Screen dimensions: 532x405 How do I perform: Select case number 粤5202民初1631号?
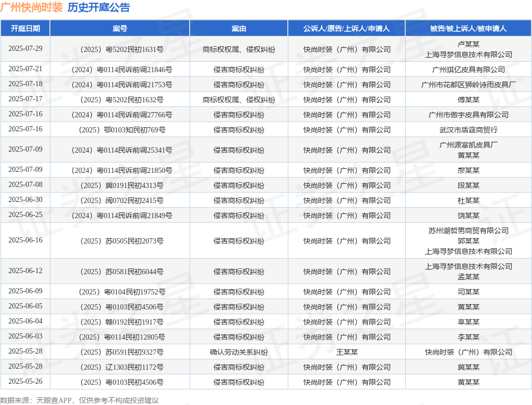tap(122, 49)
